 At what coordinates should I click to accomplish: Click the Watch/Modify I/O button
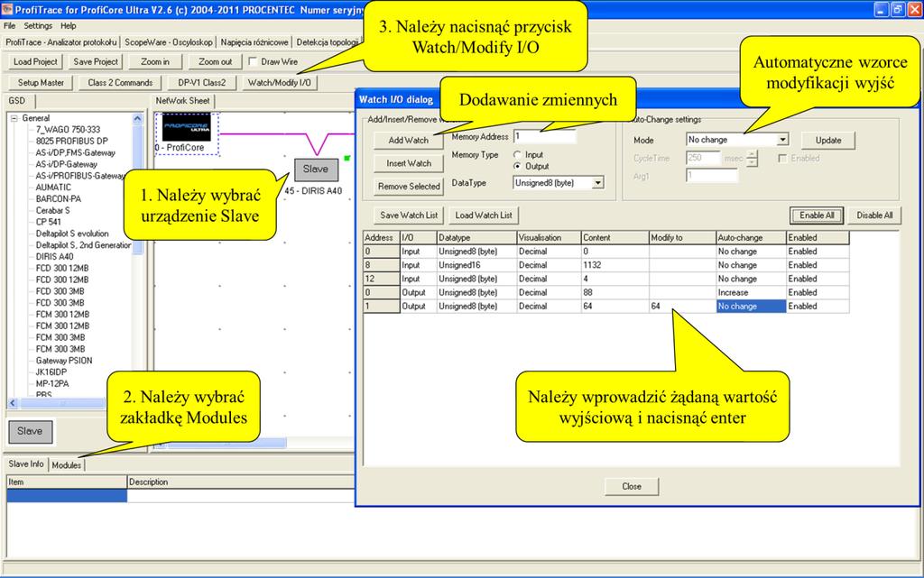(280, 82)
